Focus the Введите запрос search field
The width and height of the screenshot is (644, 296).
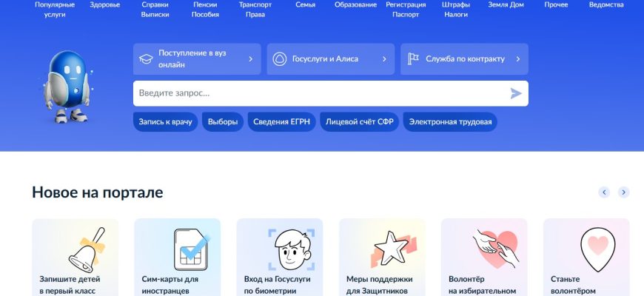click(x=331, y=93)
